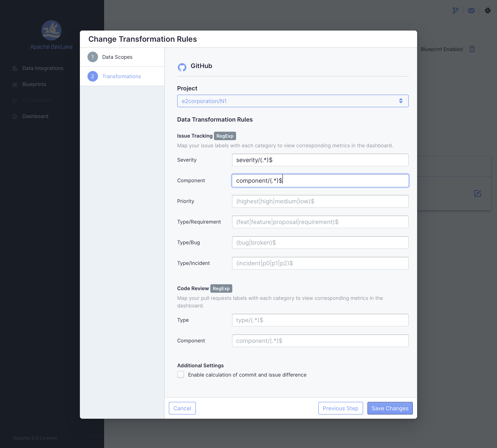
Task: Click the Type/Bug input field
Action: tap(320, 243)
